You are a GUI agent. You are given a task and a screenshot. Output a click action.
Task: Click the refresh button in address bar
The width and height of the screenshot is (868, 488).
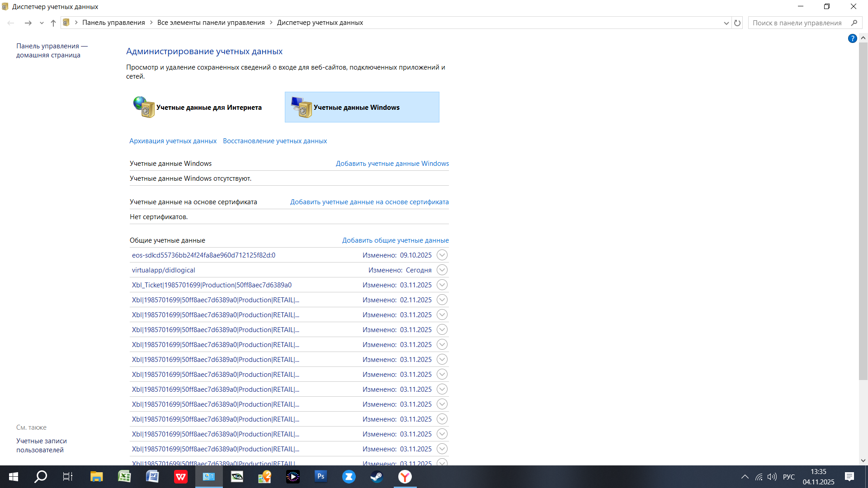[737, 23]
